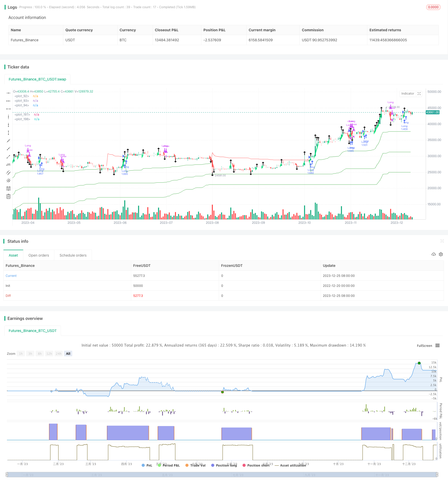Switch to the Open orders tab

point(38,255)
